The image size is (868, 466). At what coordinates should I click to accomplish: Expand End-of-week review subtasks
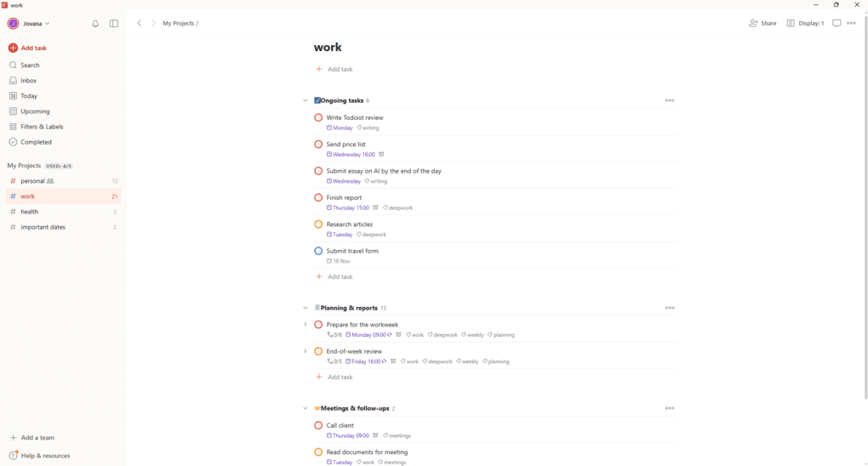305,351
